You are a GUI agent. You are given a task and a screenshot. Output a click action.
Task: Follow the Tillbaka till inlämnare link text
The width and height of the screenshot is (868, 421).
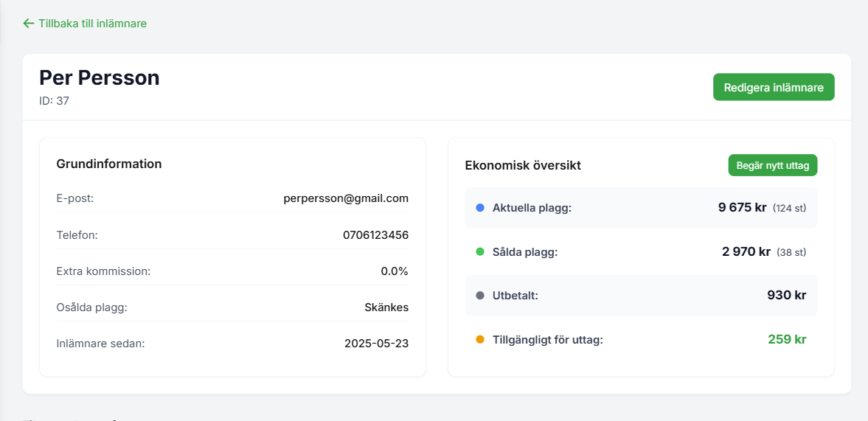click(92, 24)
